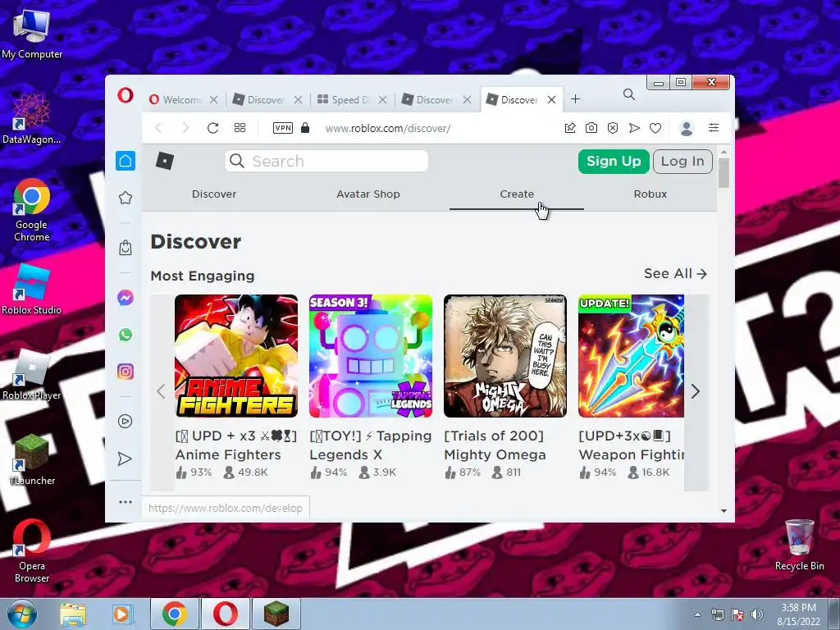Open the Avatar Shop navigation item

coord(368,194)
